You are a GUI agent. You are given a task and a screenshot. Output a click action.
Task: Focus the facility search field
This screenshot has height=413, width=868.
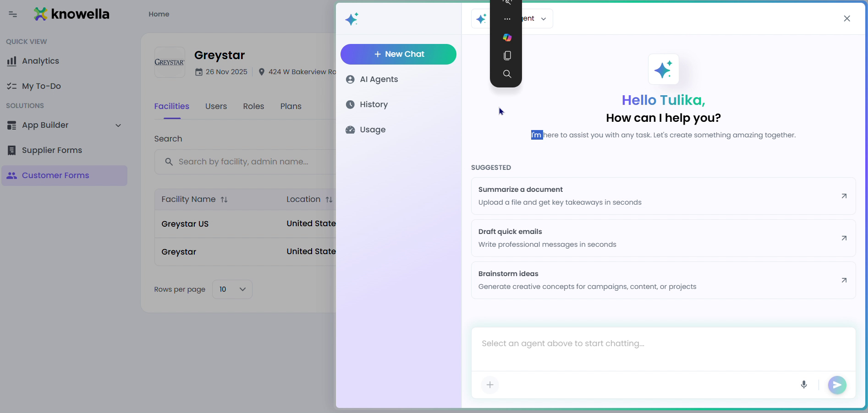[246, 162]
